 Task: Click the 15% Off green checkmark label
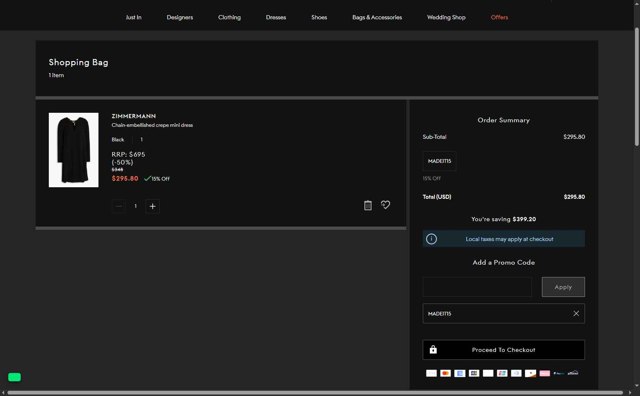pos(157,178)
